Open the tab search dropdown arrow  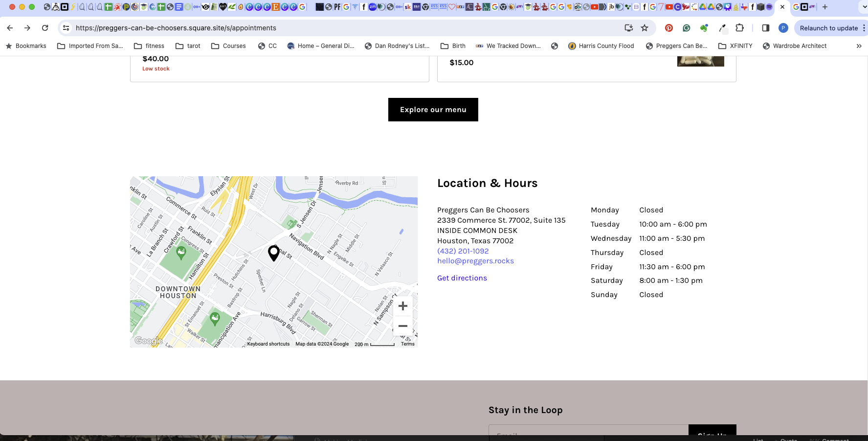coord(864,7)
